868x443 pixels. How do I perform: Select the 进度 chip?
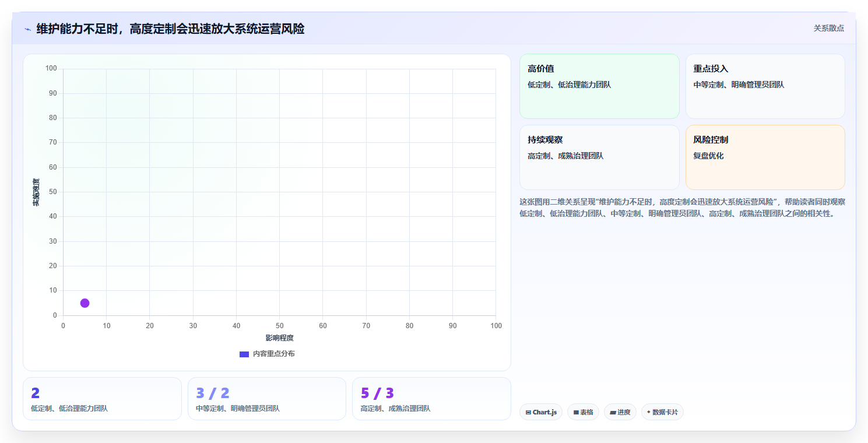click(x=620, y=412)
